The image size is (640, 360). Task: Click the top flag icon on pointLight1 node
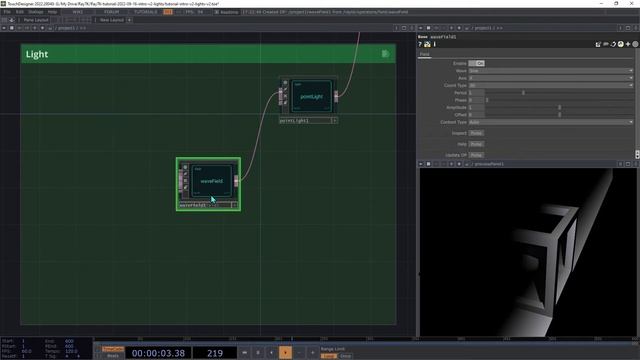[x=285, y=83]
